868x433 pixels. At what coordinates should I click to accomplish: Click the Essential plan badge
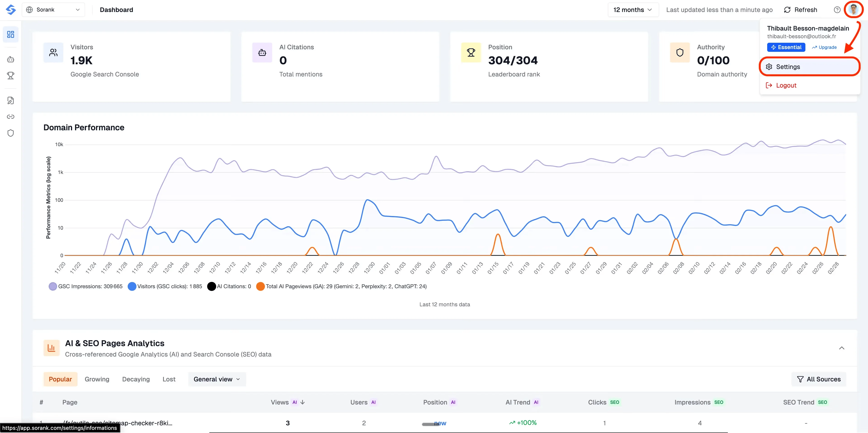coord(786,47)
